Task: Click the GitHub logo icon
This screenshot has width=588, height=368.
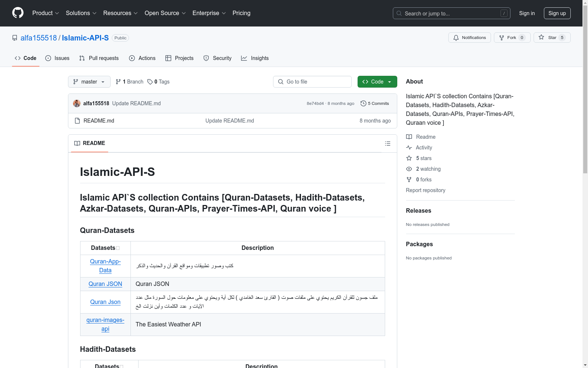Action: [x=18, y=13]
